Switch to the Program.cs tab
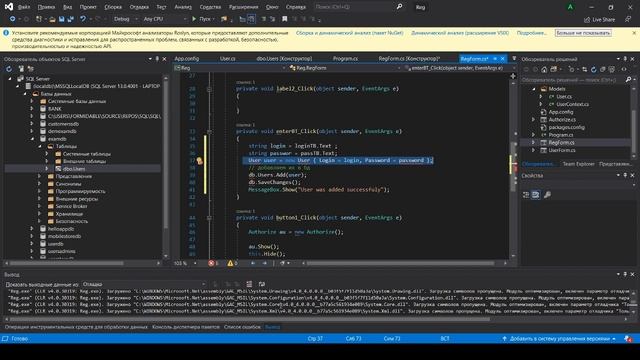 345,59
